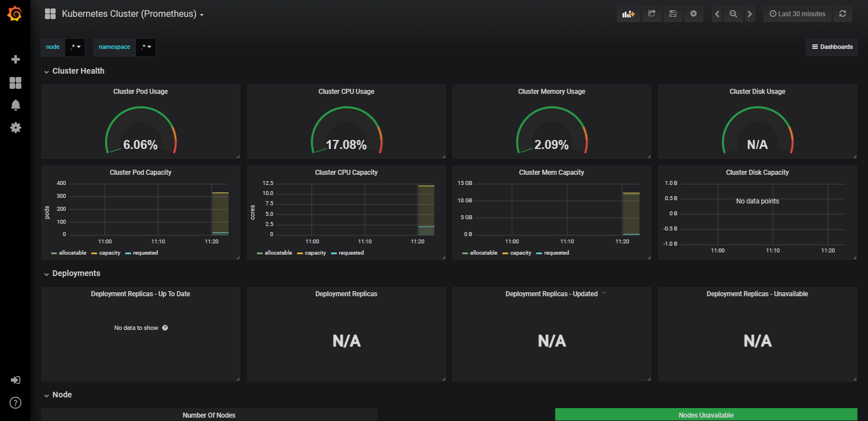Click the Create plus icon in sidebar
Viewport: 868px width, 421px height.
point(16,59)
